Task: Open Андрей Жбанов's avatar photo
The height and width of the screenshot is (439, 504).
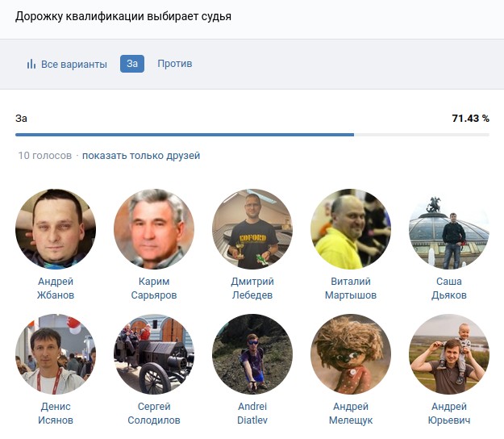Action: [56, 229]
